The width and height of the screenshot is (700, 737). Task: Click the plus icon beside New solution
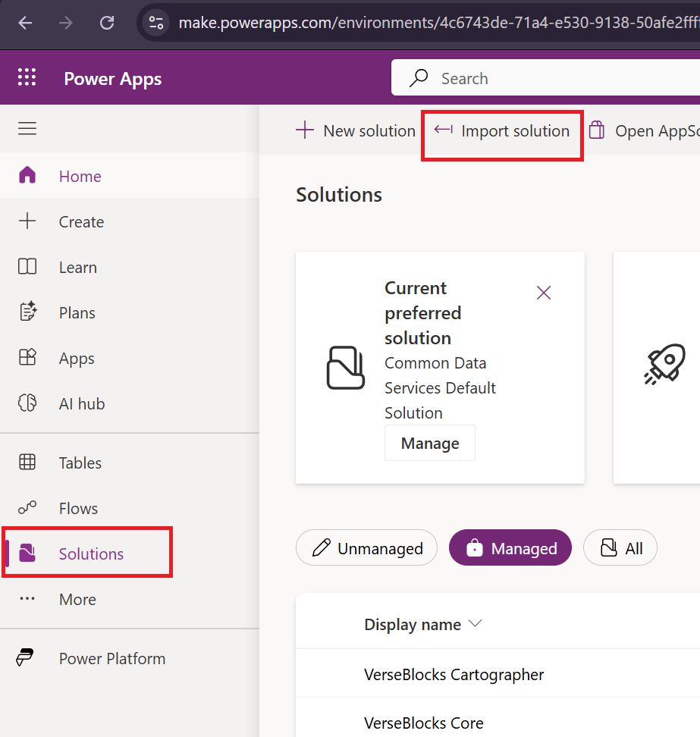pos(305,130)
